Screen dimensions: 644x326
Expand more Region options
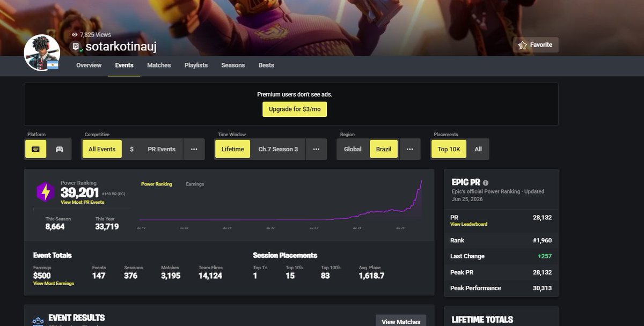(x=410, y=149)
